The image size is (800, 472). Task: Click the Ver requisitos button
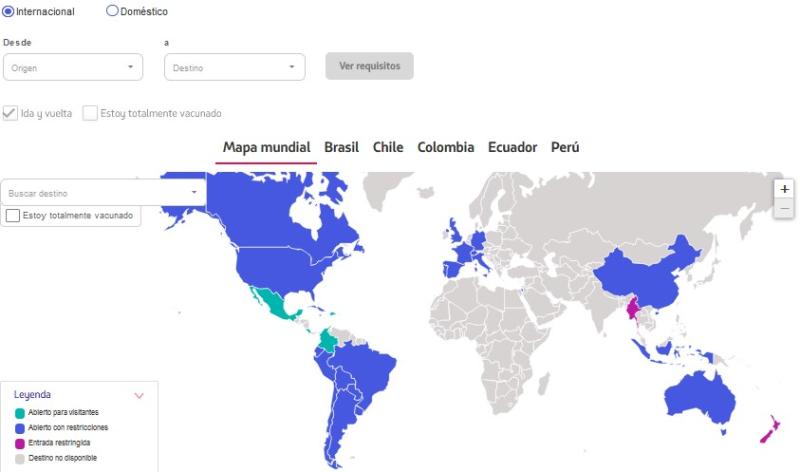(x=369, y=66)
